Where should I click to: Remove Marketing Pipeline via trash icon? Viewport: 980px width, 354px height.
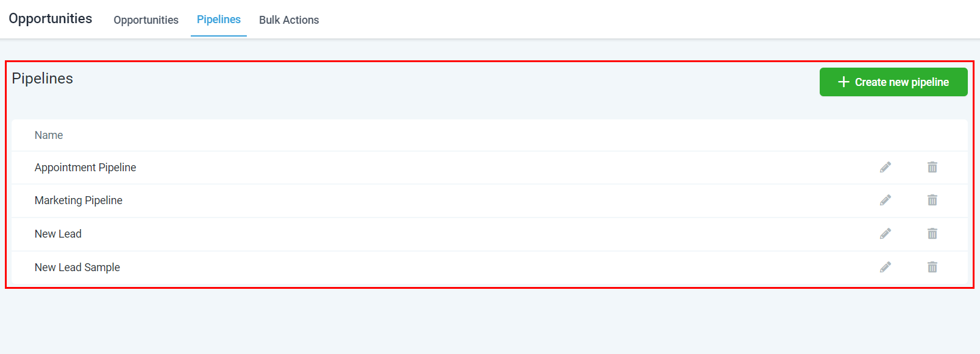[932, 200]
